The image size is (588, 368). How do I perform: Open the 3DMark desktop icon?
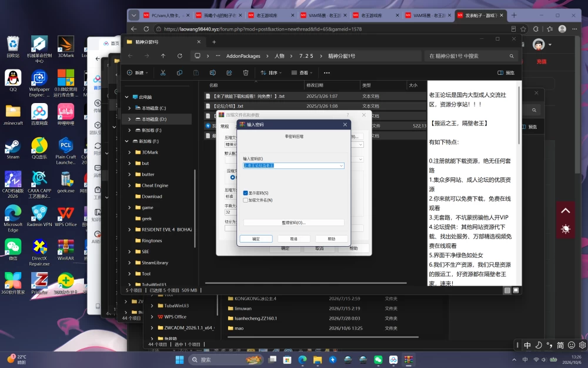(66, 47)
